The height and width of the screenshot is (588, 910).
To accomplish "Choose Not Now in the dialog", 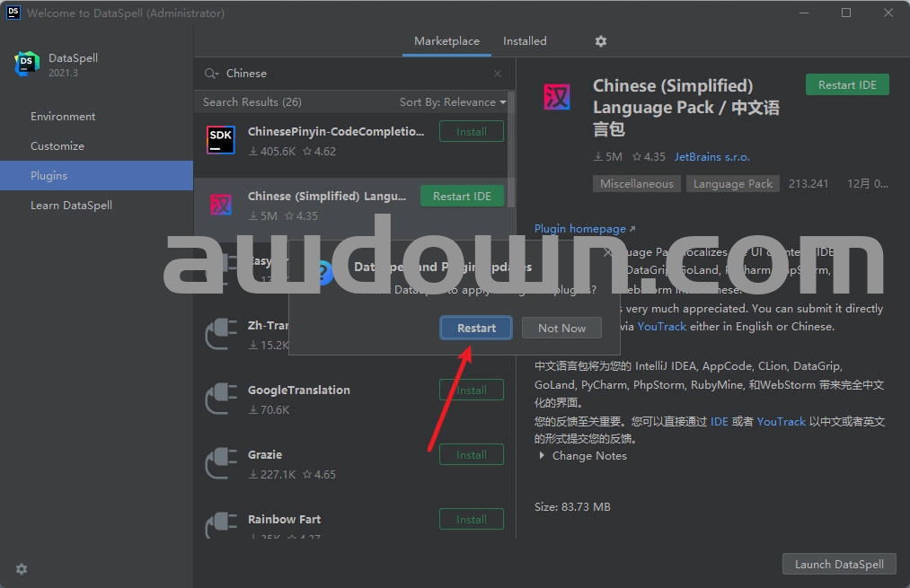I will [x=561, y=329].
